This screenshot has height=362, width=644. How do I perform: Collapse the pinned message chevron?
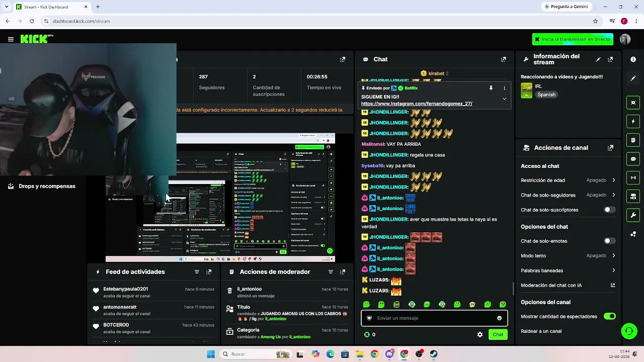(504, 99)
